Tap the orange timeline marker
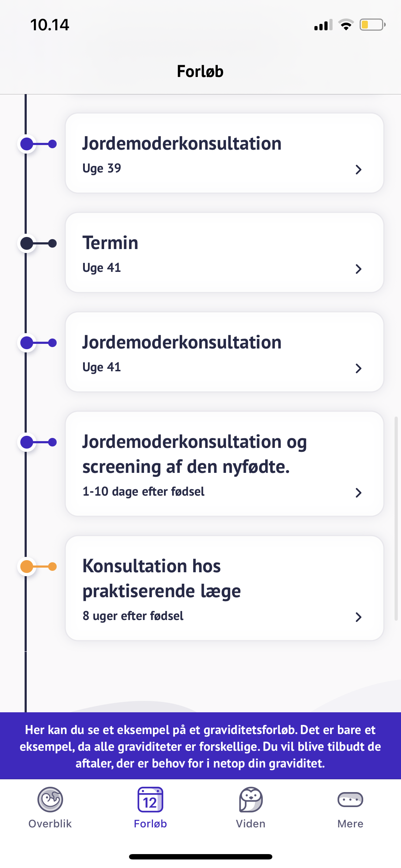Image resolution: width=401 pixels, height=868 pixels. (x=27, y=566)
